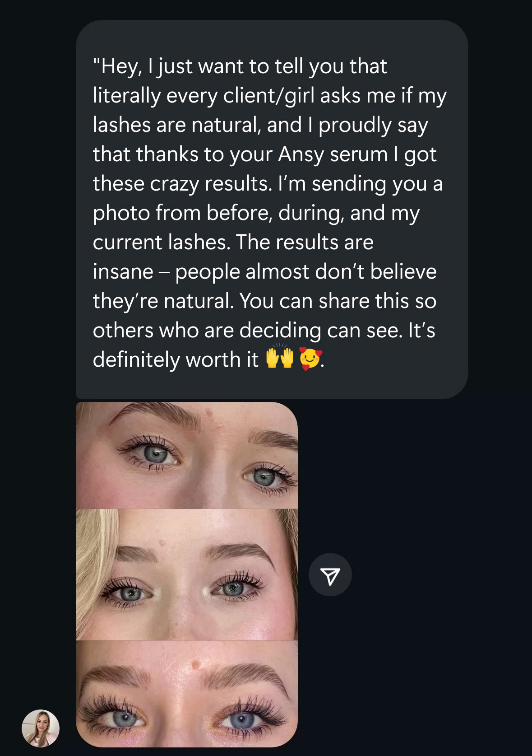Image resolution: width=532 pixels, height=756 pixels.
Task: Click the phrase "definitely worth it"
Action: pyautogui.click(x=176, y=360)
